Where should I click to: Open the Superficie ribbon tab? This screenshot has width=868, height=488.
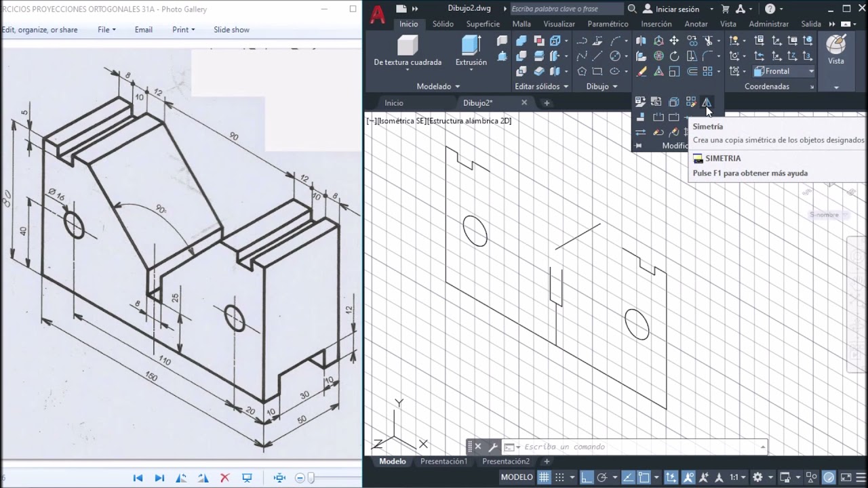[483, 24]
